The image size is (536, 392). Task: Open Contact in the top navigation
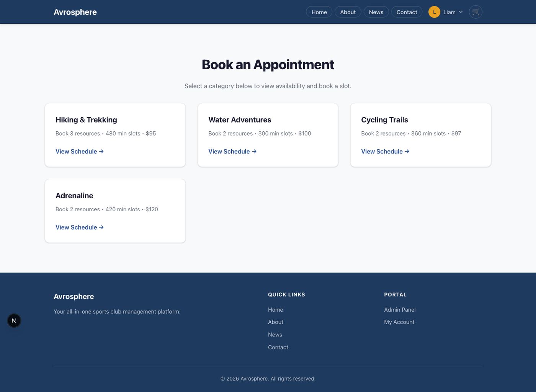[x=407, y=12]
